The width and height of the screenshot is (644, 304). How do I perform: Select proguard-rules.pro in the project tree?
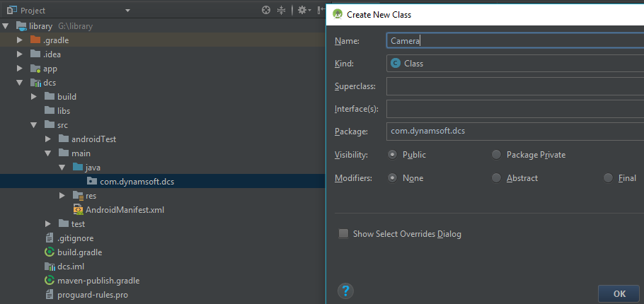92,295
